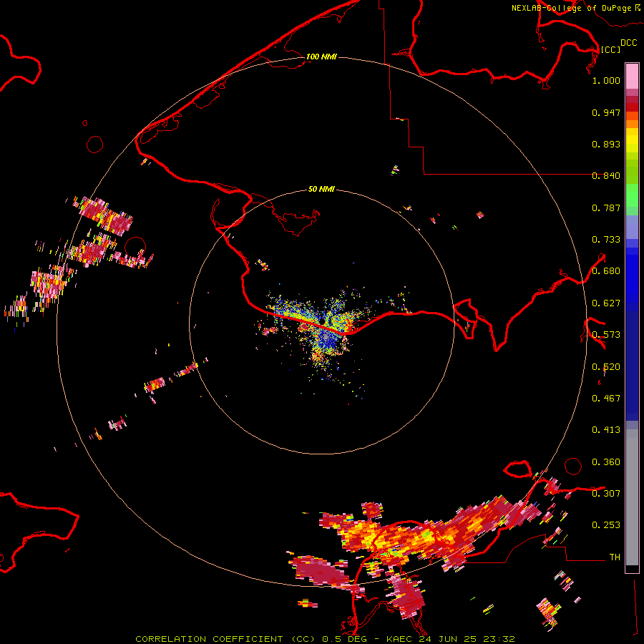The image size is (644, 644).
Task: Select the 0.733 scale value
Action: pos(606,240)
